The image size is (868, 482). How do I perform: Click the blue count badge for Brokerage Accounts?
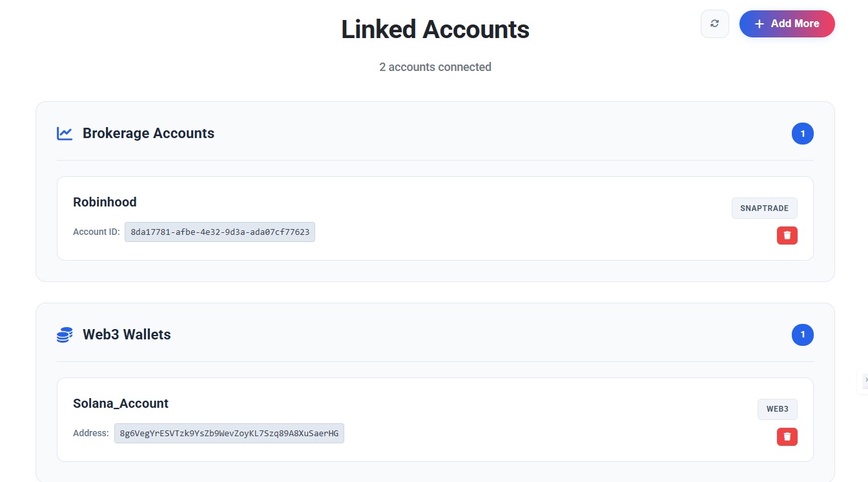tap(803, 133)
